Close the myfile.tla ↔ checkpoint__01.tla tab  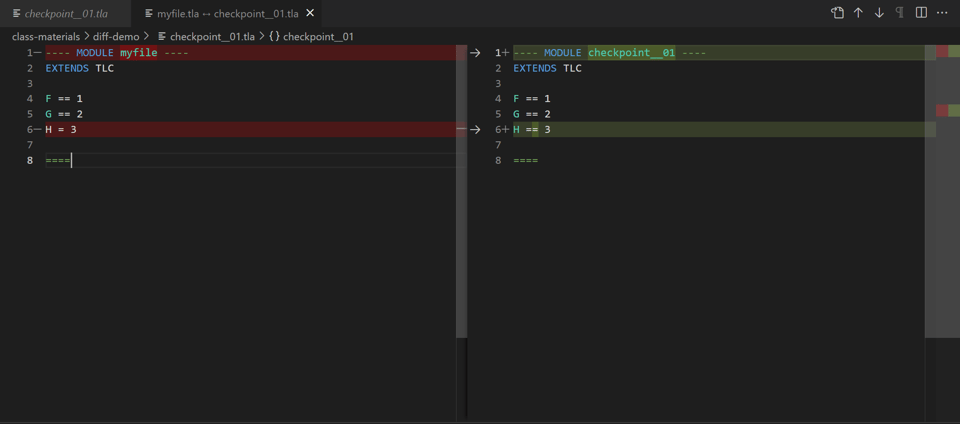[310, 13]
